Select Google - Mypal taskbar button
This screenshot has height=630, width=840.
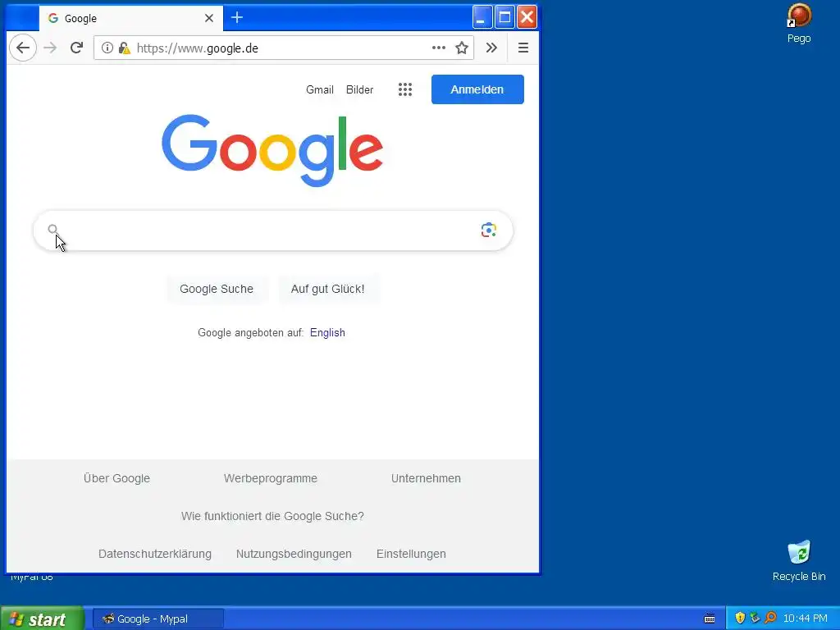click(x=158, y=619)
